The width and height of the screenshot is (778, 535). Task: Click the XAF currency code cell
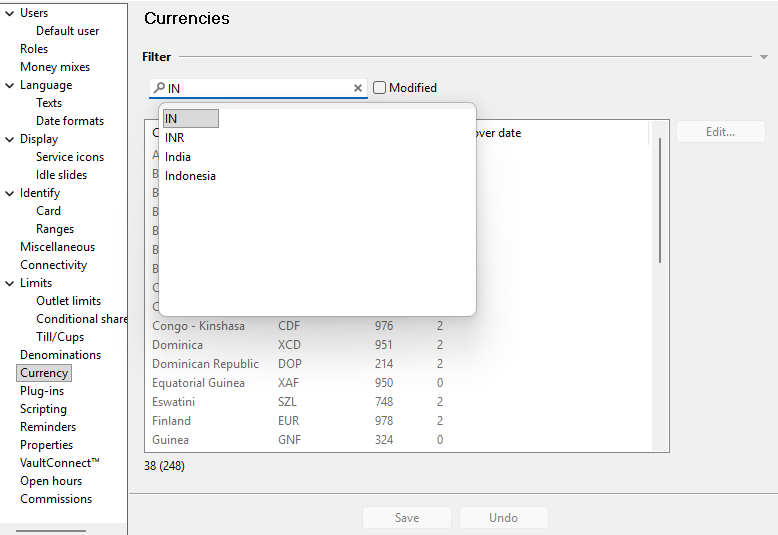[288, 383]
